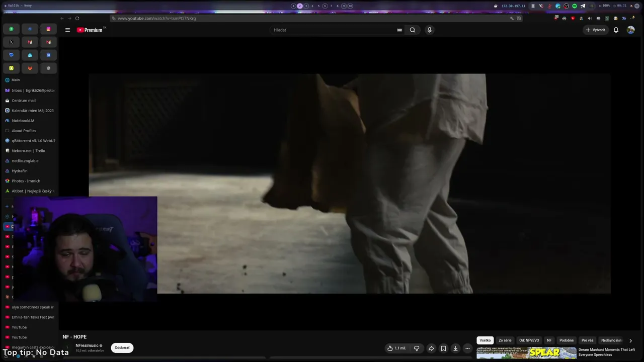Open HydraFin sidebar tab
This screenshot has height=362, width=644.
click(30, 171)
